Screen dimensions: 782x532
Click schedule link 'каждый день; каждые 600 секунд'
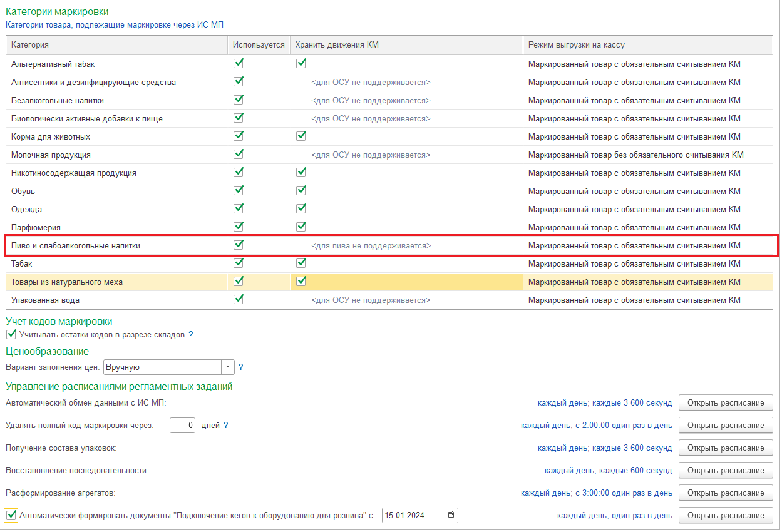(608, 471)
